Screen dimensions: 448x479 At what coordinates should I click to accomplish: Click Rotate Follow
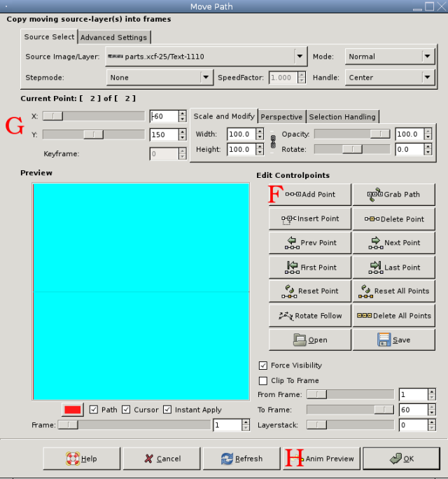point(310,316)
